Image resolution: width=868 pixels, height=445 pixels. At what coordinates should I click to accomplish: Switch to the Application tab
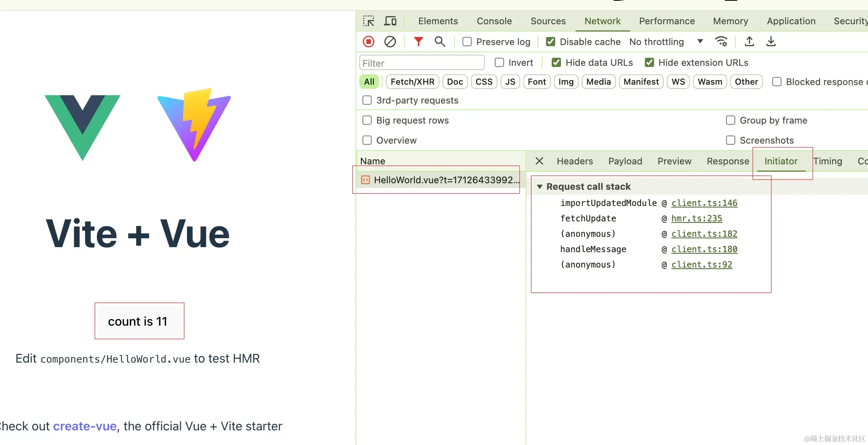[x=791, y=21]
